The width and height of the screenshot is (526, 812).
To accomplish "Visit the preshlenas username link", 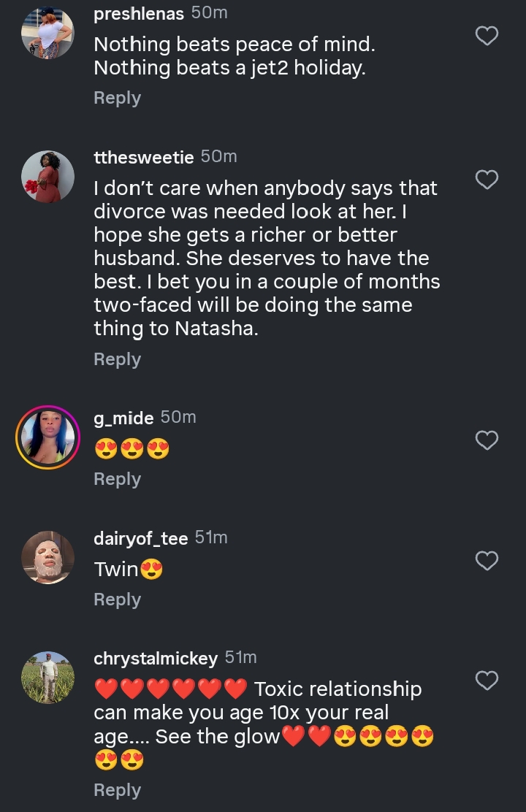I will pos(139,13).
